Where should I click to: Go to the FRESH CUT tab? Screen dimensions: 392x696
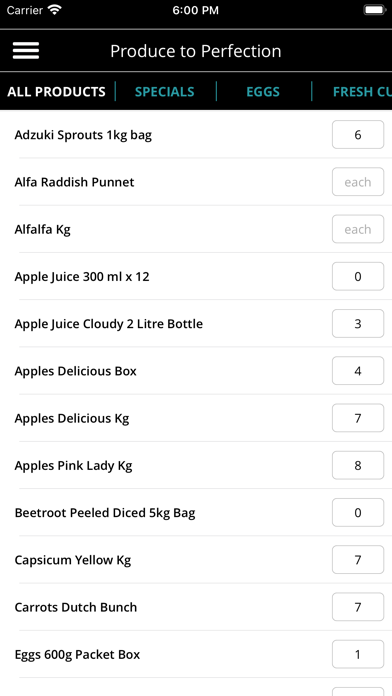tap(362, 91)
